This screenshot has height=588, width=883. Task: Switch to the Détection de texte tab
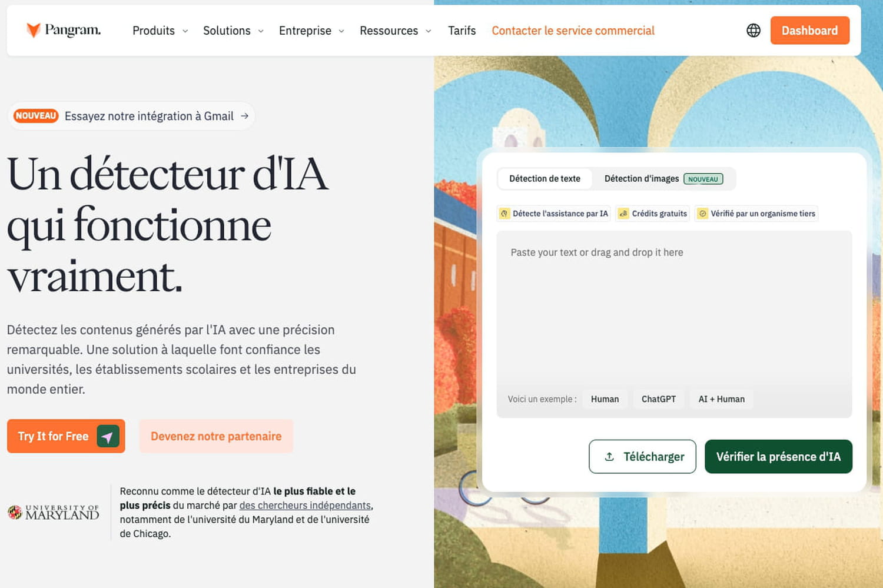pos(545,179)
